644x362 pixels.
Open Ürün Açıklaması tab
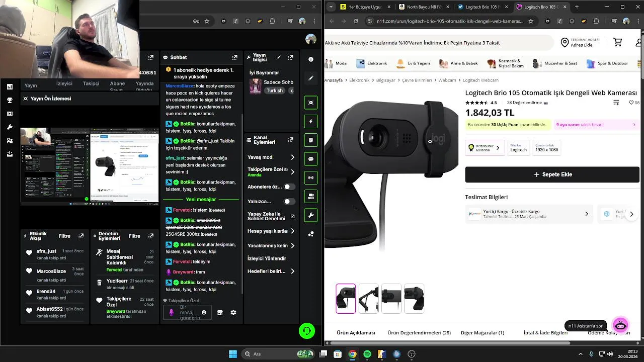(356, 332)
